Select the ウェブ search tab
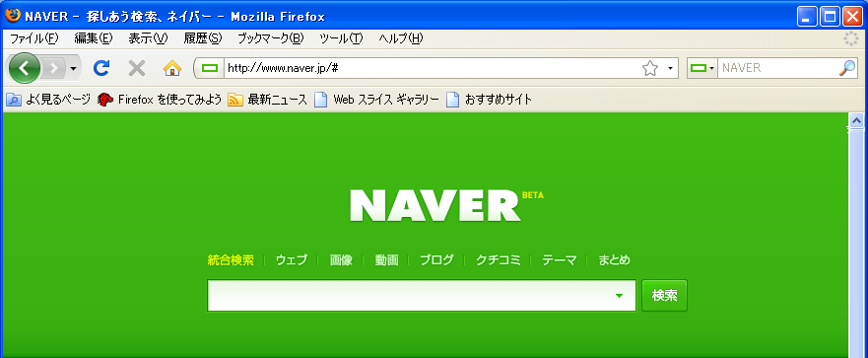This screenshot has width=868, height=358. (x=292, y=260)
